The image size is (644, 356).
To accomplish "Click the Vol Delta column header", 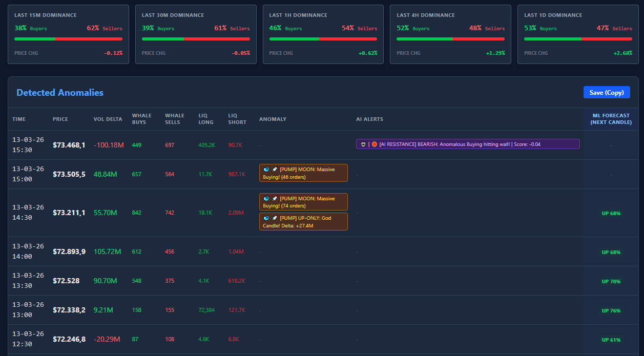I will pyautogui.click(x=108, y=119).
